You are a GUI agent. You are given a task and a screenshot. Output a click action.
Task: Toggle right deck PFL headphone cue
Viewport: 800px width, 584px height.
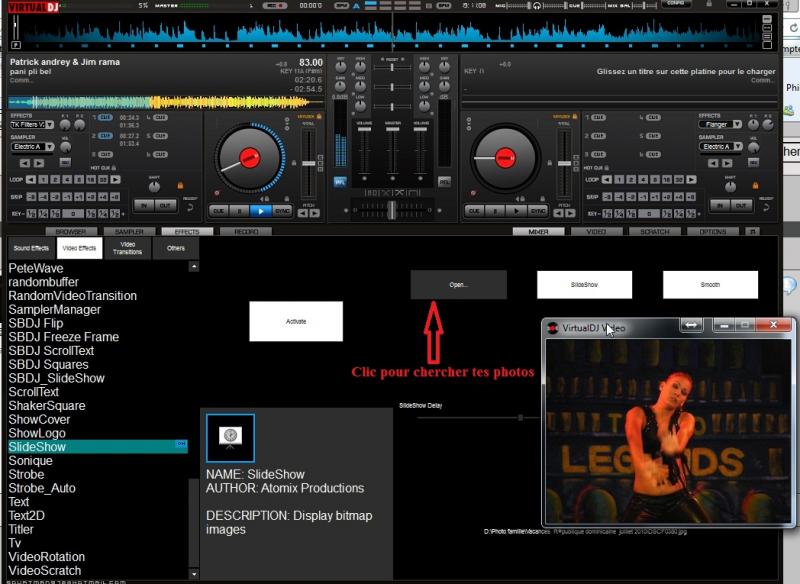tap(444, 182)
